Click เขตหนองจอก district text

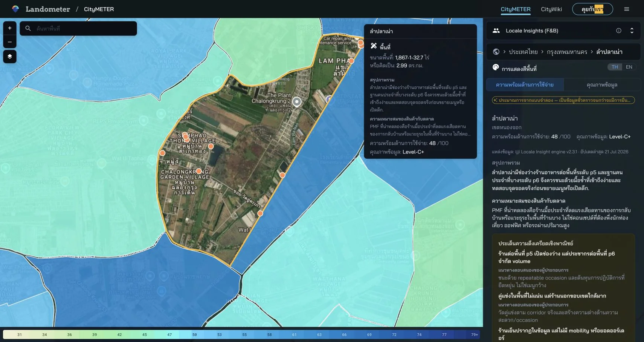coord(507,127)
